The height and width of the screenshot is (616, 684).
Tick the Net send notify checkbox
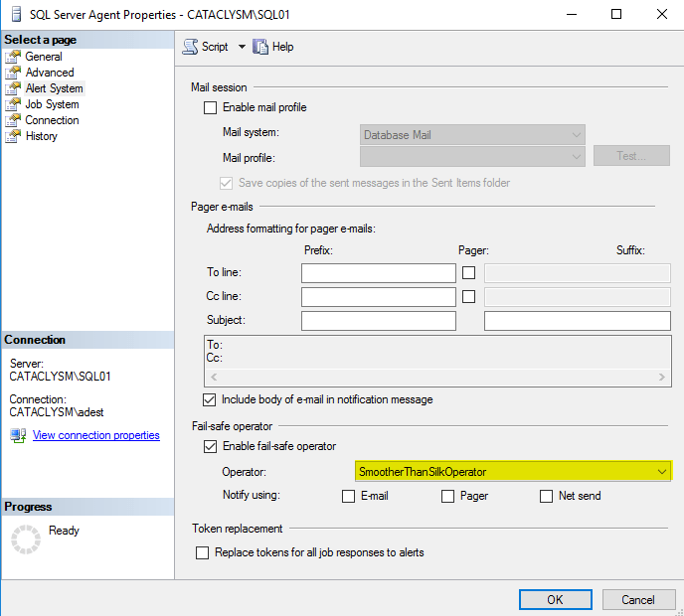(546, 496)
